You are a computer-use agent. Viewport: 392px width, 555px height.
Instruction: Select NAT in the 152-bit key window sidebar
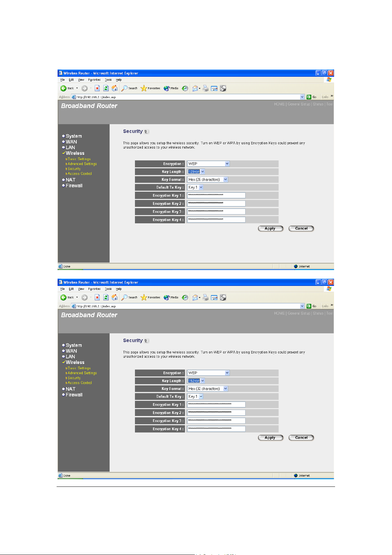tap(70, 389)
